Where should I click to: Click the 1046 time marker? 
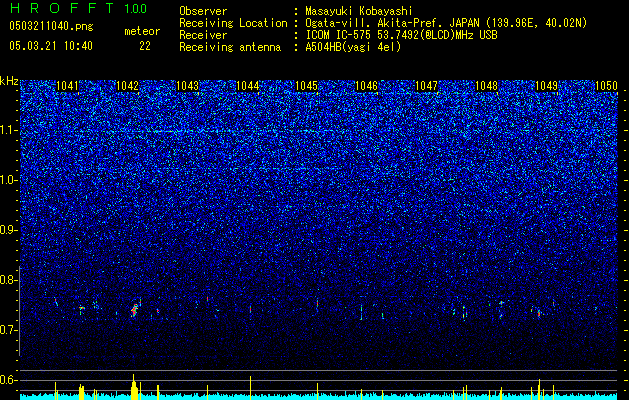367,86
